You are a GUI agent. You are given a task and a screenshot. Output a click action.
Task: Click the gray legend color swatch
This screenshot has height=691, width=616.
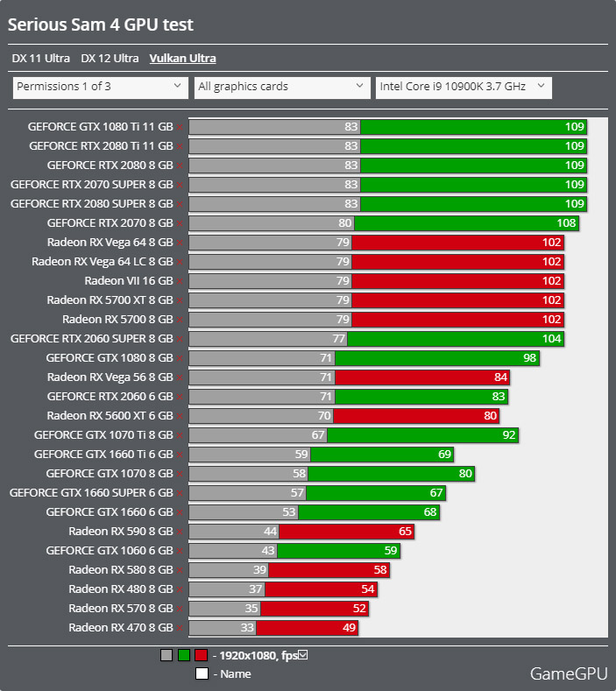(x=166, y=655)
